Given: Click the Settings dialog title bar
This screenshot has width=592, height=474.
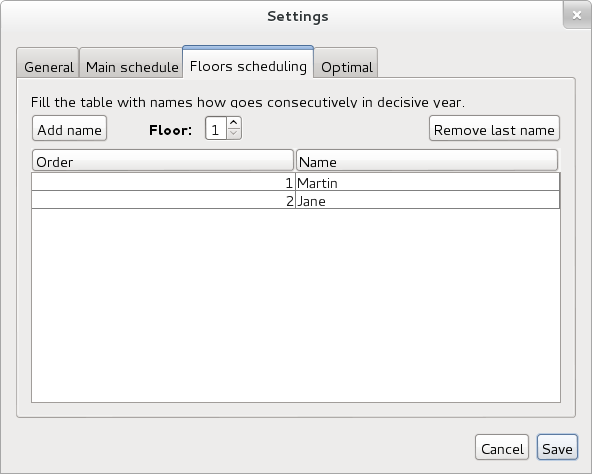Looking at the screenshot, I should [298, 16].
